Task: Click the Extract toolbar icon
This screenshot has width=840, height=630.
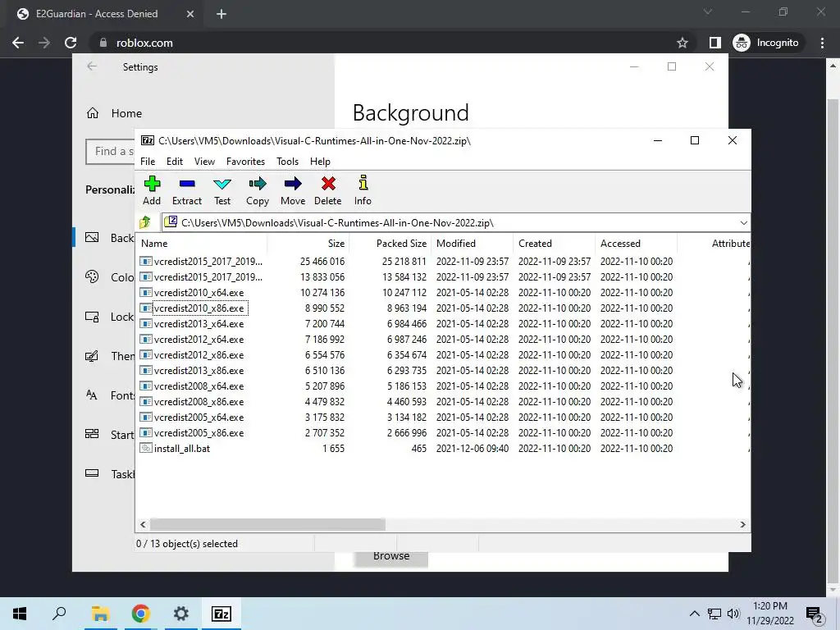Action: pyautogui.click(x=187, y=184)
